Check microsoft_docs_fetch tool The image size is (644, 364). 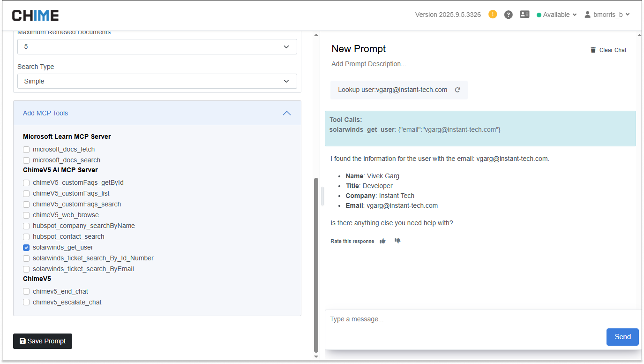26,149
